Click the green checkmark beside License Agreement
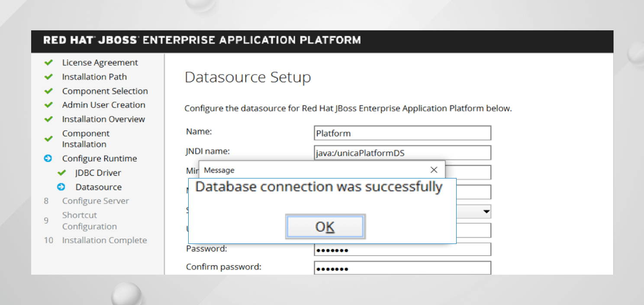The height and width of the screenshot is (305, 644). tap(48, 63)
